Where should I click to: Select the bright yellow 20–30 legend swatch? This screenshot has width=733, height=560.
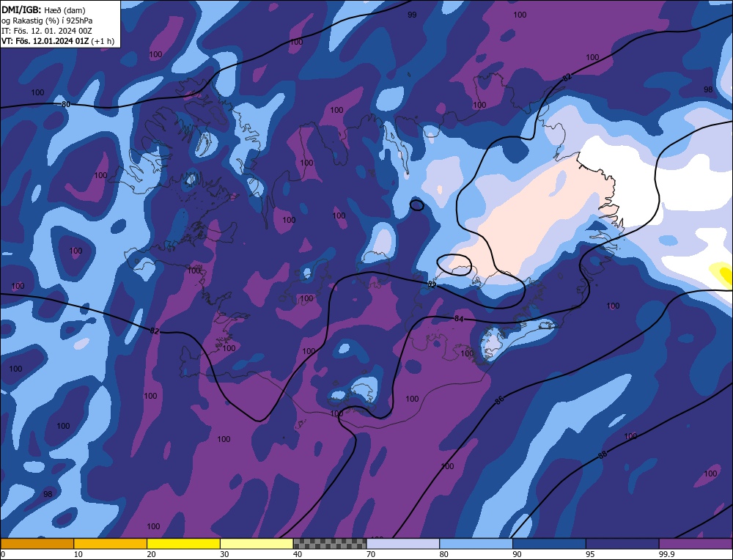coord(183,544)
